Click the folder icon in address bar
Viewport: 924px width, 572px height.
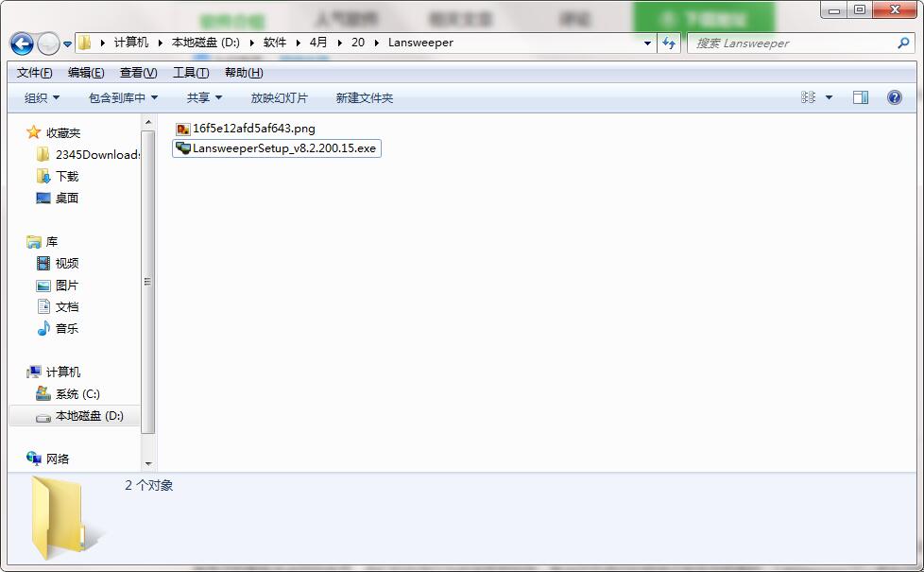coord(85,43)
